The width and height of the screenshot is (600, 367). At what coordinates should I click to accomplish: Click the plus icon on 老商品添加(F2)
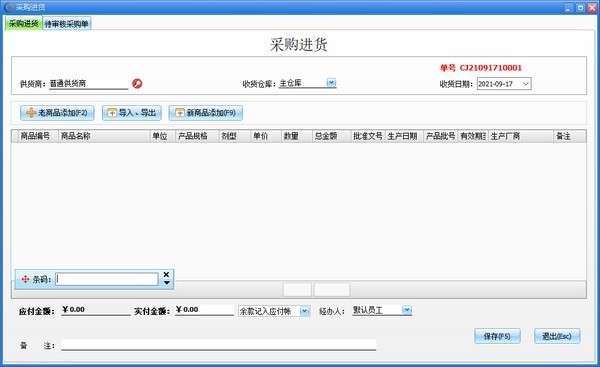tap(31, 113)
